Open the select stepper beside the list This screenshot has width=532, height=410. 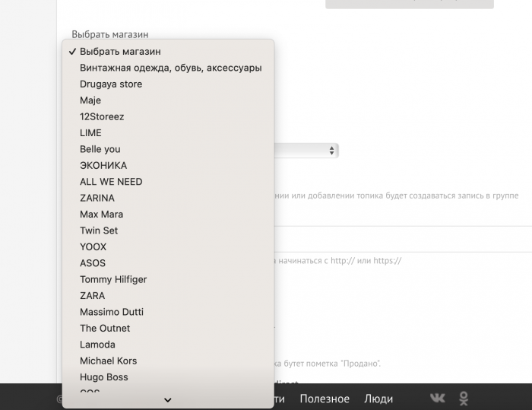click(331, 151)
